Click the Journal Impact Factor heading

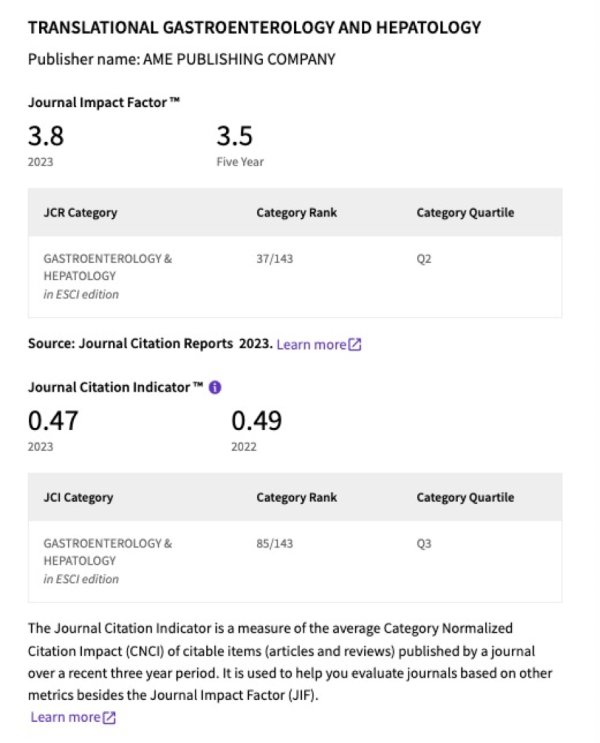point(104,102)
